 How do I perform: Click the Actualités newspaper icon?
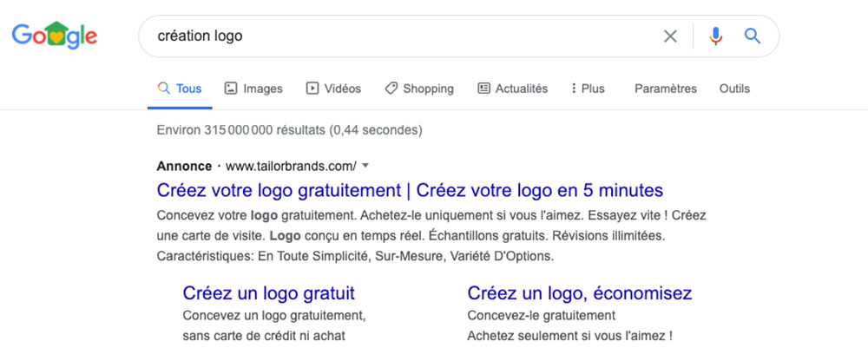point(483,89)
